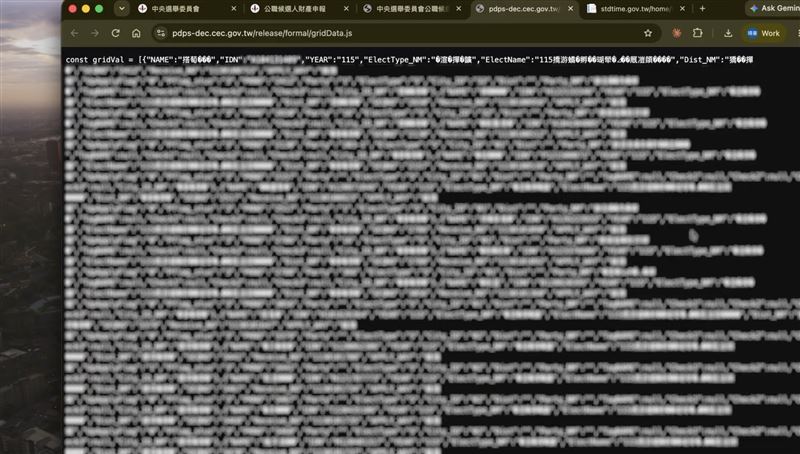Viewport: 800px width, 454px height.
Task: Open the extensions puzzle menu
Action: pyautogui.click(x=697, y=33)
